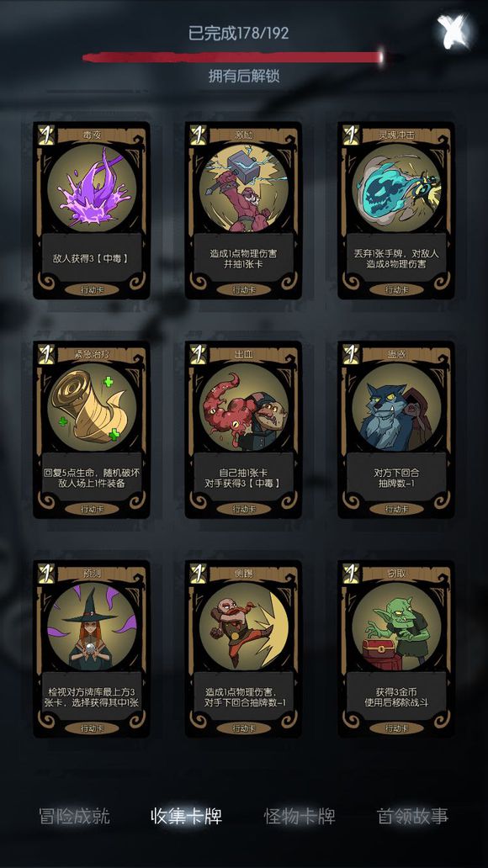Open the blue flaming skull card

[x=396, y=210]
